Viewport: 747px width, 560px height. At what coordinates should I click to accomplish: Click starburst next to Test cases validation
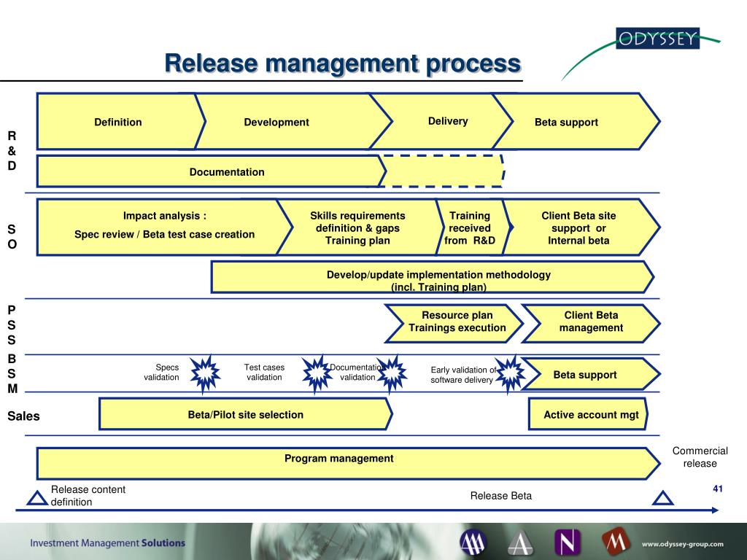pyautogui.click(x=317, y=374)
